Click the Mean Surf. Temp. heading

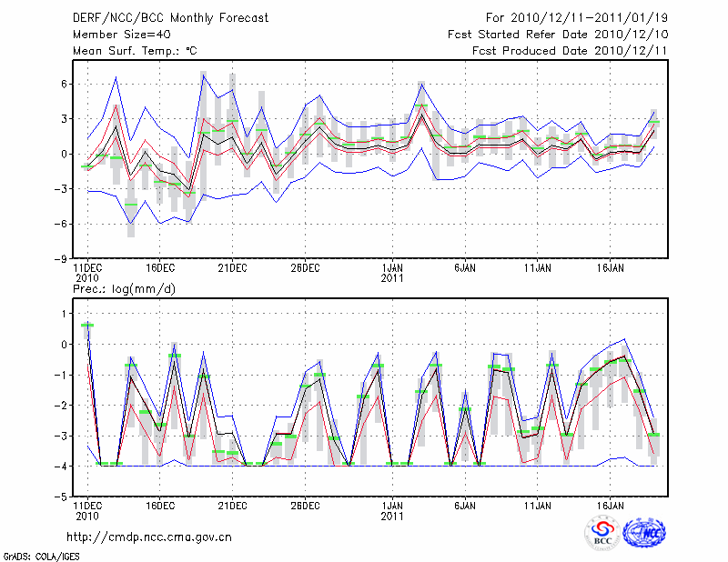[135, 51]
